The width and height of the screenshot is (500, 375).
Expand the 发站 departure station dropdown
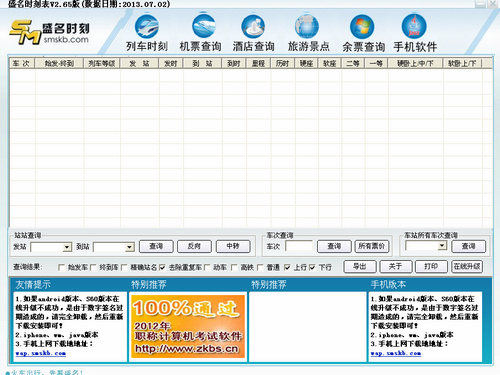tap(67, 247)
